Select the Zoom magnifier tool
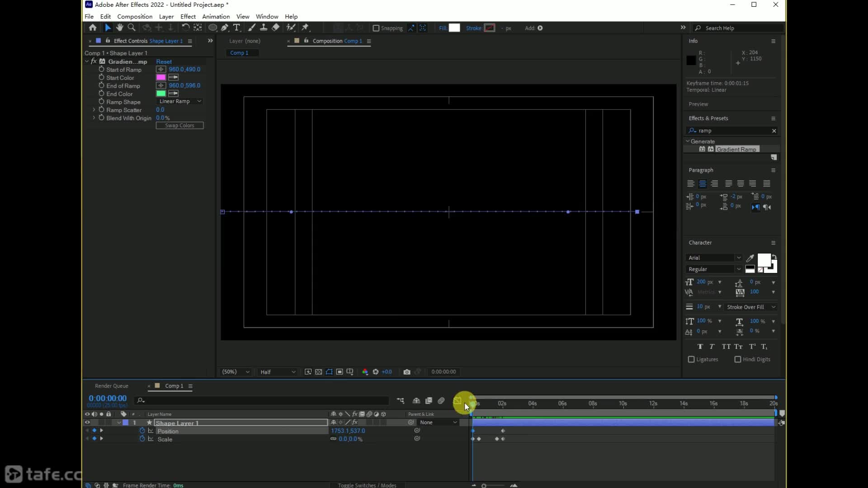The height and width of the screenshot is (488, 868). (132, 28)
